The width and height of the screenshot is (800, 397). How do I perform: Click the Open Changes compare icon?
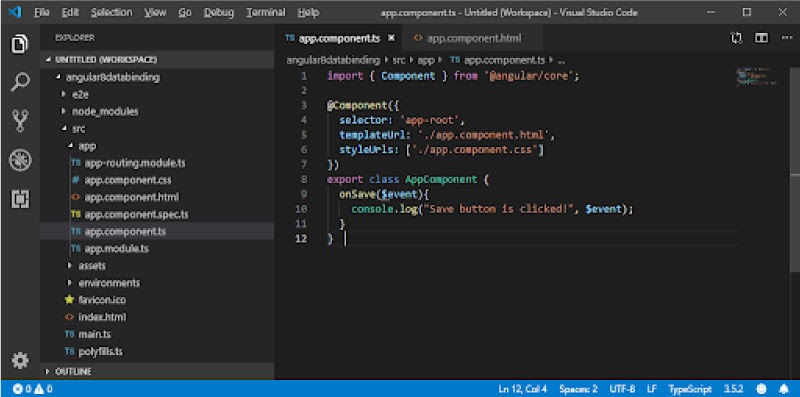coord(736,38)
